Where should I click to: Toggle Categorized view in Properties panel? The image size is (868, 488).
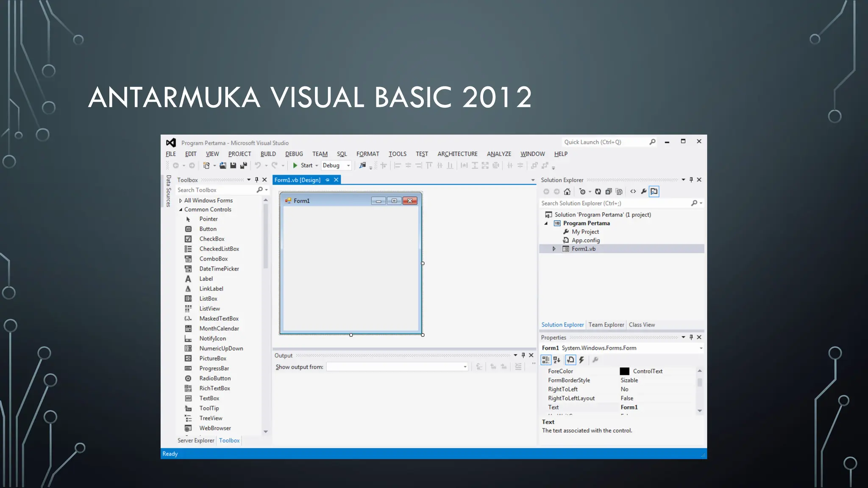[x=546, y=360]
